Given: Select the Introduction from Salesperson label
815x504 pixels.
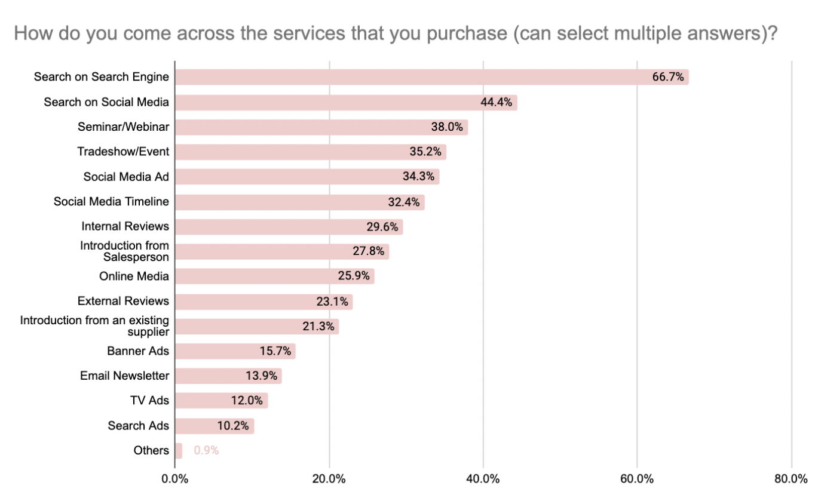Looking at the screenshot, I should coord(124,251).
